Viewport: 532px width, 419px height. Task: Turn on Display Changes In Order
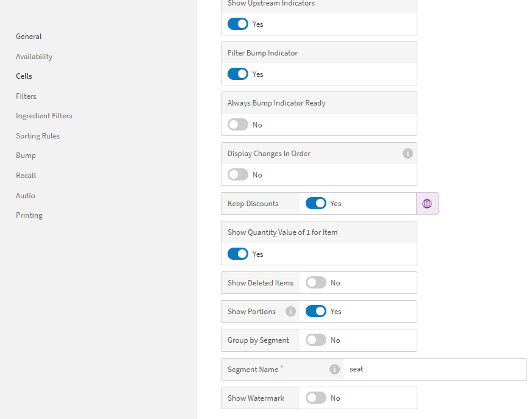[x=238, y=174]
